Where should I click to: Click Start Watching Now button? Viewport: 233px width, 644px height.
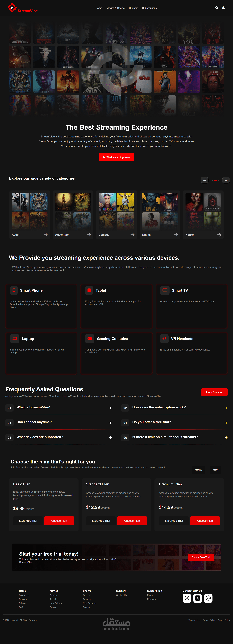[116, 157]
